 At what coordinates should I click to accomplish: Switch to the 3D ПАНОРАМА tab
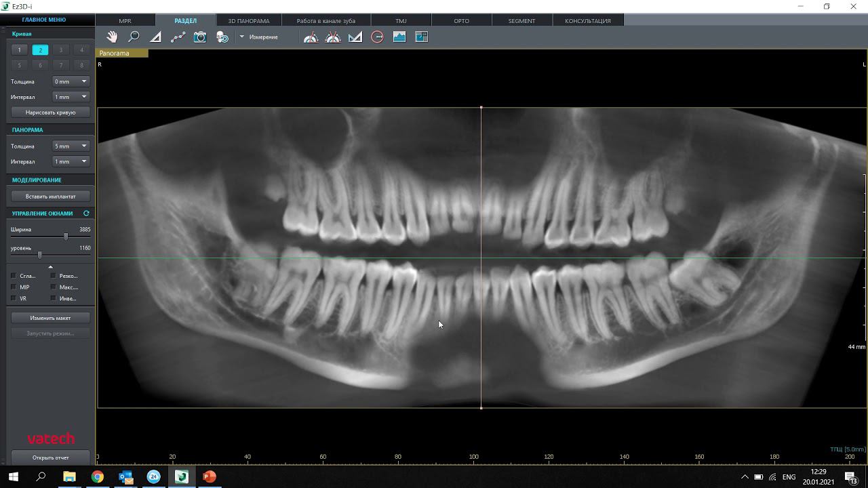(248, 20)
